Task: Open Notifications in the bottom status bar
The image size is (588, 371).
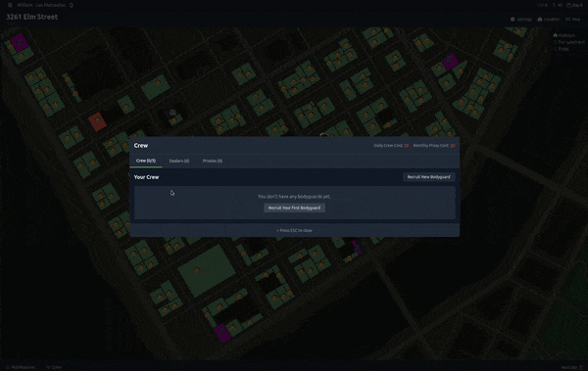Action: coord(21,367)
